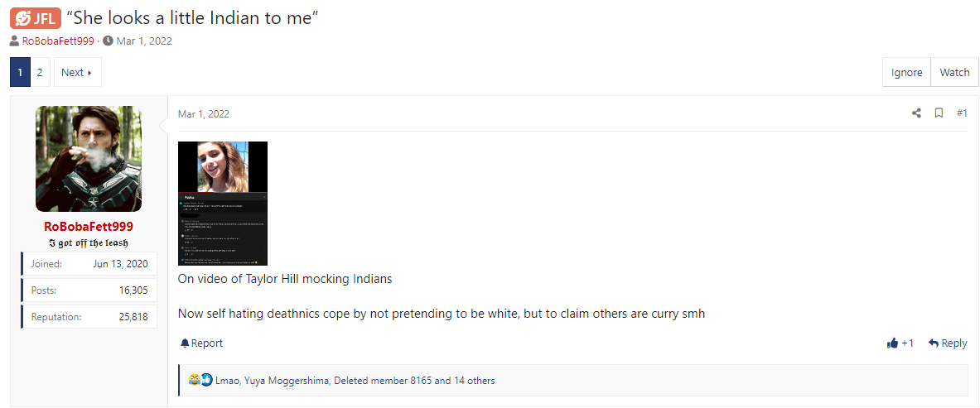
Task: Click the Watch thread button
Action: click(x=954, y=73)
